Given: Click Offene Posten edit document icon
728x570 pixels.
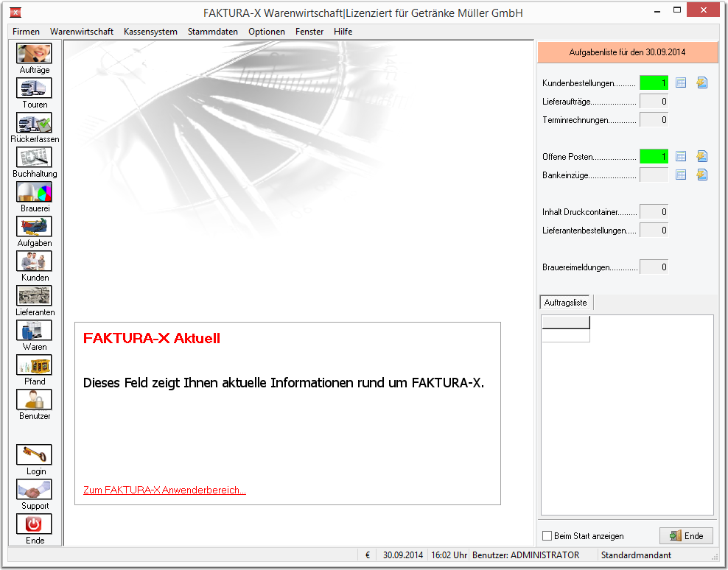Looking at the screenshot, I should point(701,156).
